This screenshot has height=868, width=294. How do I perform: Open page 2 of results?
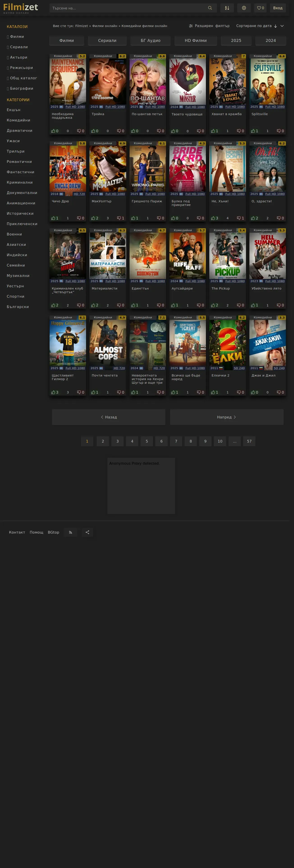tap(103, 441)
